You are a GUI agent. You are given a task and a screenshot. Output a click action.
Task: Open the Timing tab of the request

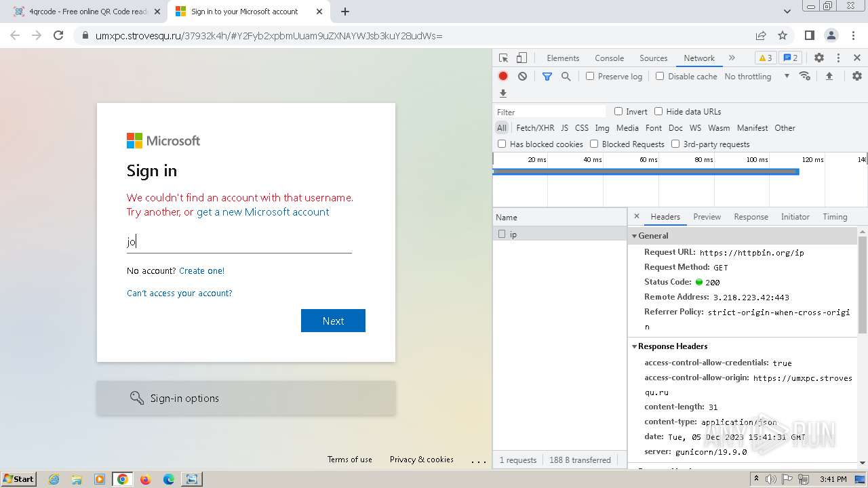[835, 217]
